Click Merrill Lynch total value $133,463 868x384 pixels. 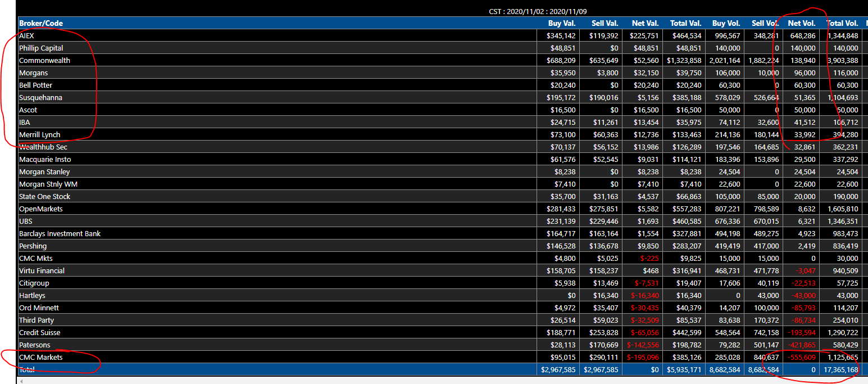pyautogui.click(x=687, y=134)
